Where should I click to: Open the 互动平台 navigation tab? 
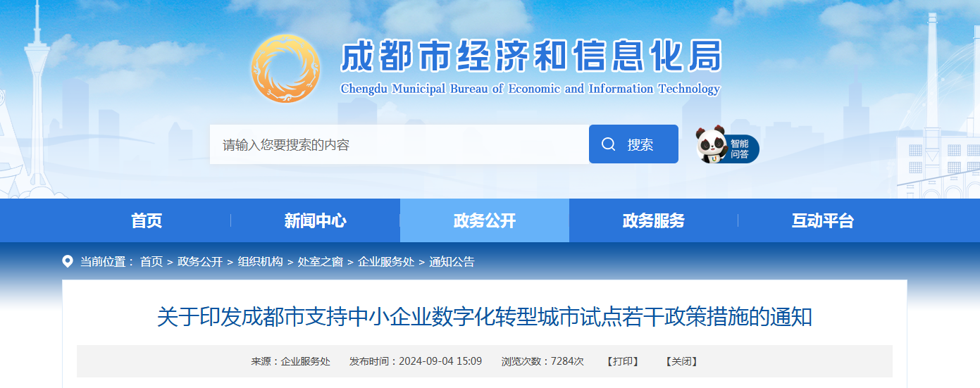click(x=823, y=220)
